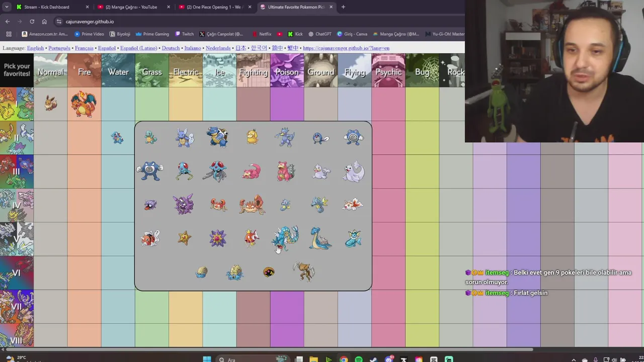644x362 pixels.
Task: Open the cajunavenger.github.io/?lang=en link
Action: point(346,48)
